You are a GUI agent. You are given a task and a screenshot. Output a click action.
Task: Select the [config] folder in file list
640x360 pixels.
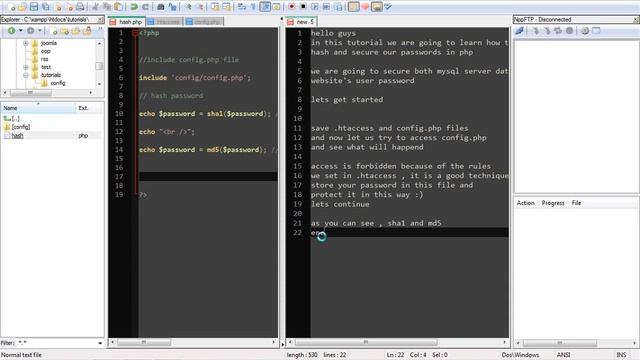coord(17,127)
